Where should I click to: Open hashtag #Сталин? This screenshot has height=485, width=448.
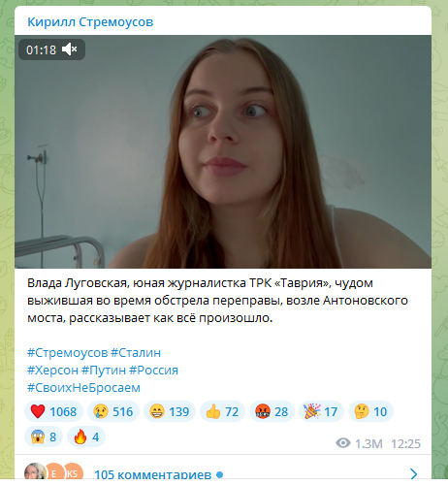(x=136, y=352)
